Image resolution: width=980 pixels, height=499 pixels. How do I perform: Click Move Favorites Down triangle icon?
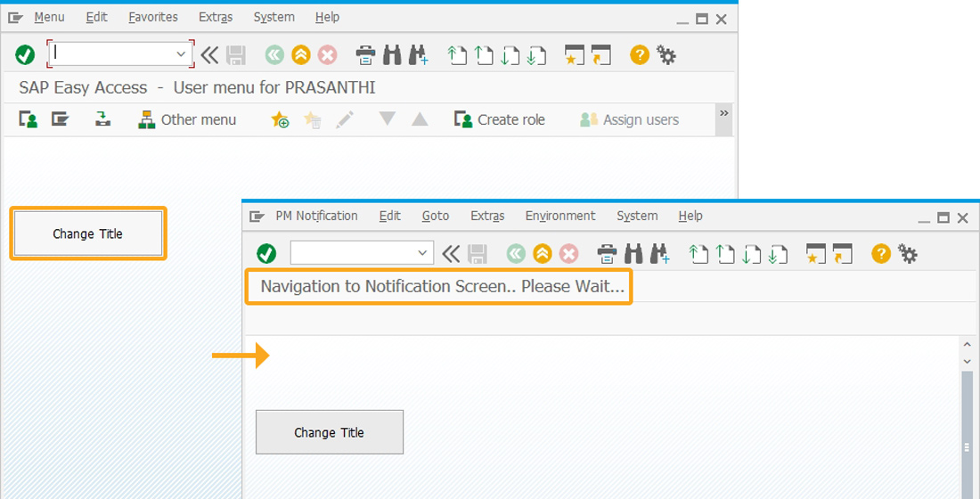pyautogui.click(x=388, y=119)
